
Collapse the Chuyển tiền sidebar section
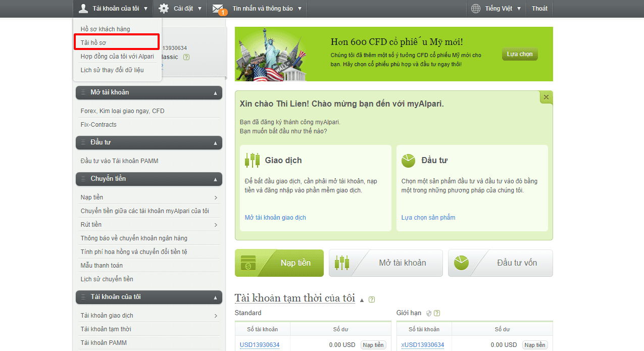click(x=216, y=179)
